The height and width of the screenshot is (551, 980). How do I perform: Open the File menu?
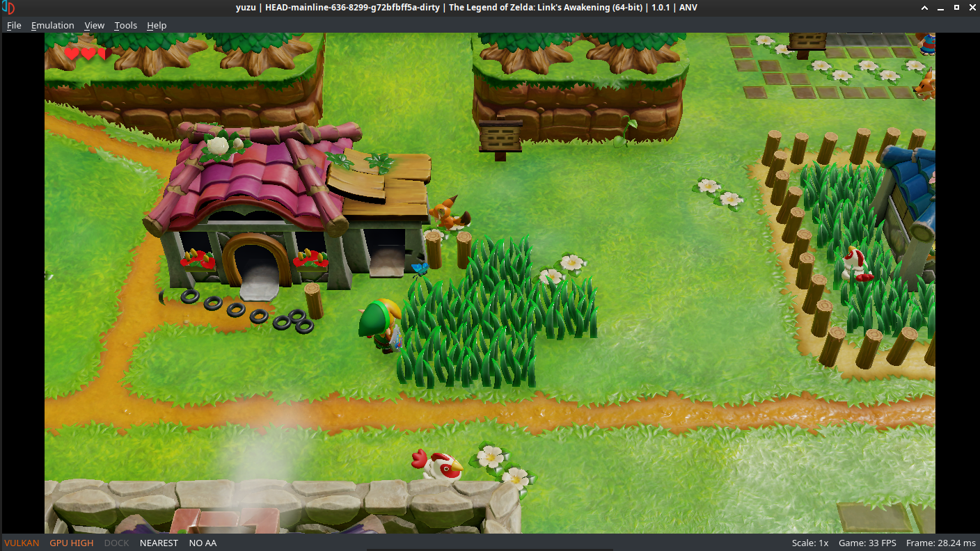(x=14, y=25)
